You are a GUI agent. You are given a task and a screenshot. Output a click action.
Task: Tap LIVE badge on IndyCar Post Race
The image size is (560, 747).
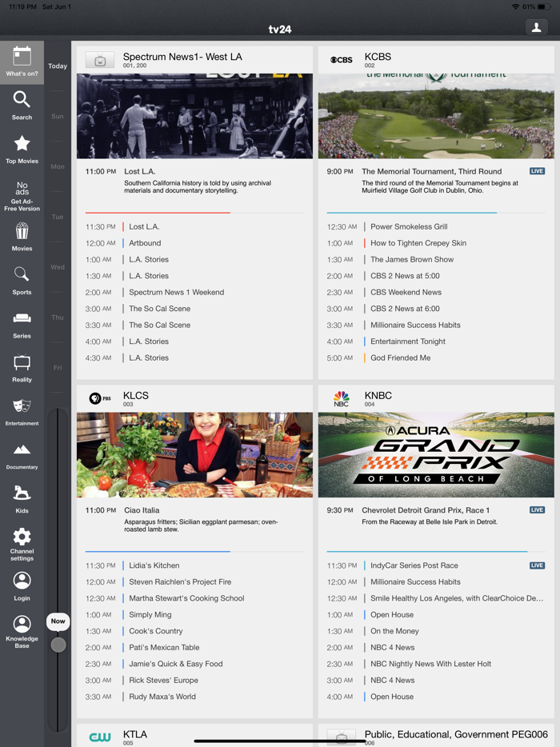[x=537, y=565]
